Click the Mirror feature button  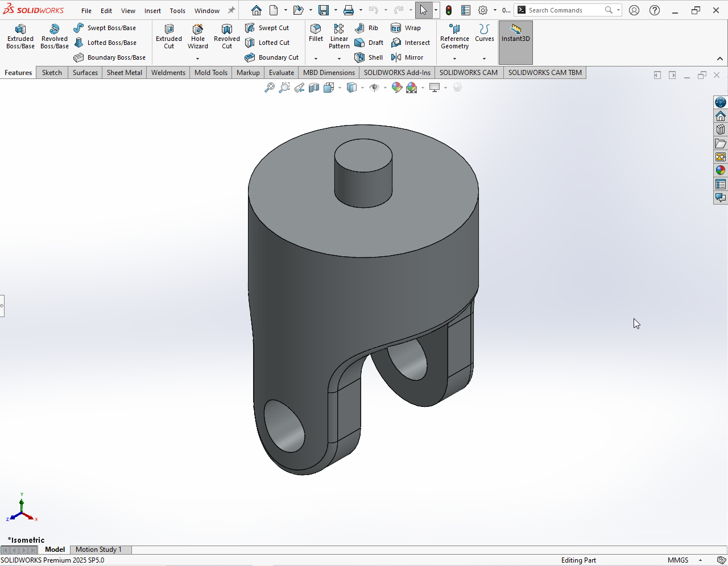pos(407,57)
